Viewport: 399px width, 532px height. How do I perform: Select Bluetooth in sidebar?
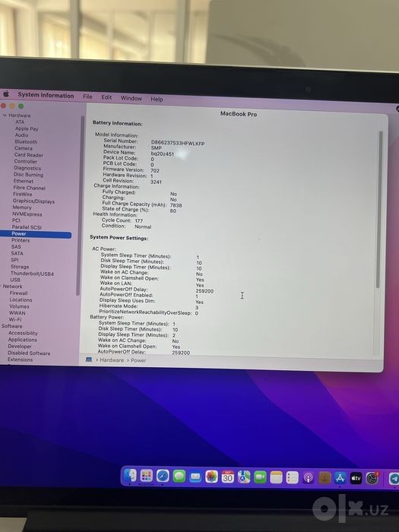26,142
